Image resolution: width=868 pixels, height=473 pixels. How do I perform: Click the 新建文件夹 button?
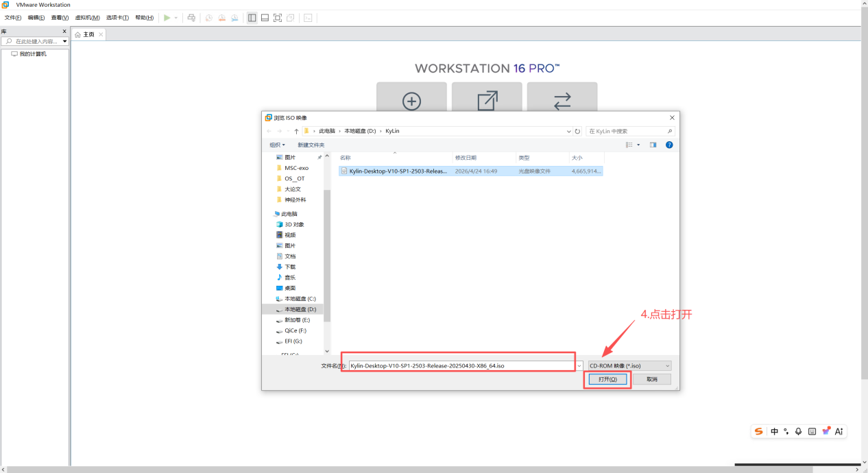(x=311, y=145)
